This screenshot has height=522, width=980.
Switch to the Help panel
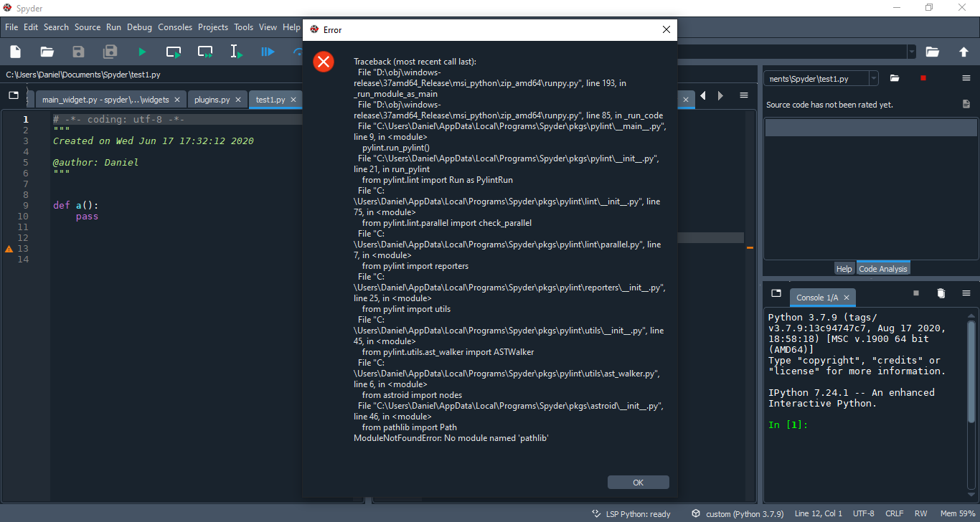[844, 267]
